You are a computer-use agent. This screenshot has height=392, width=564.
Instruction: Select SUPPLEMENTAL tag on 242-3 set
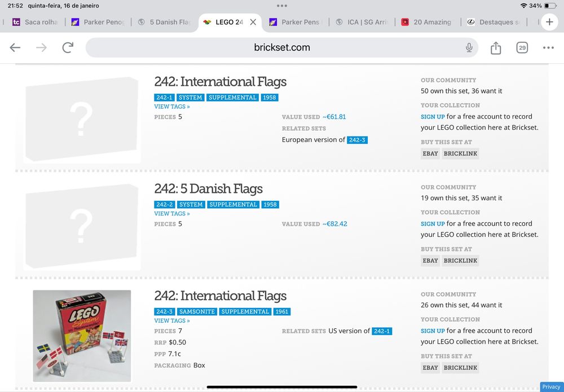point(245,311)
